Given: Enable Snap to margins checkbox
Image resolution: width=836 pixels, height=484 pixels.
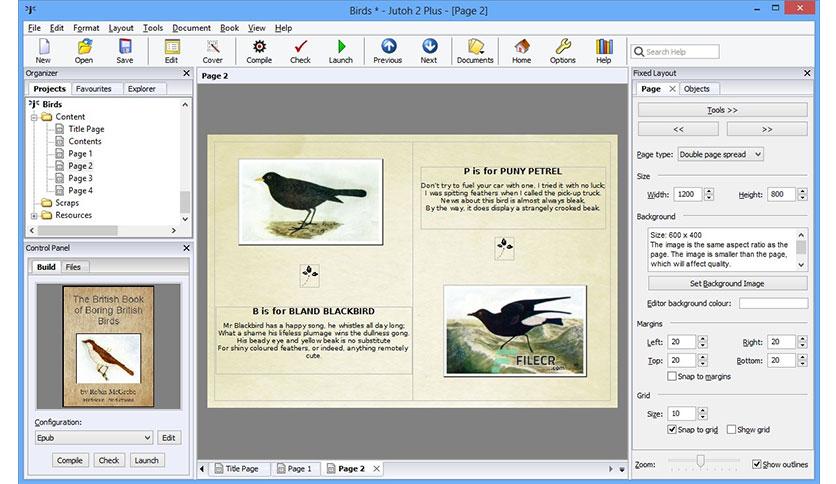Looking at the screenshot, I should (672, 376).
